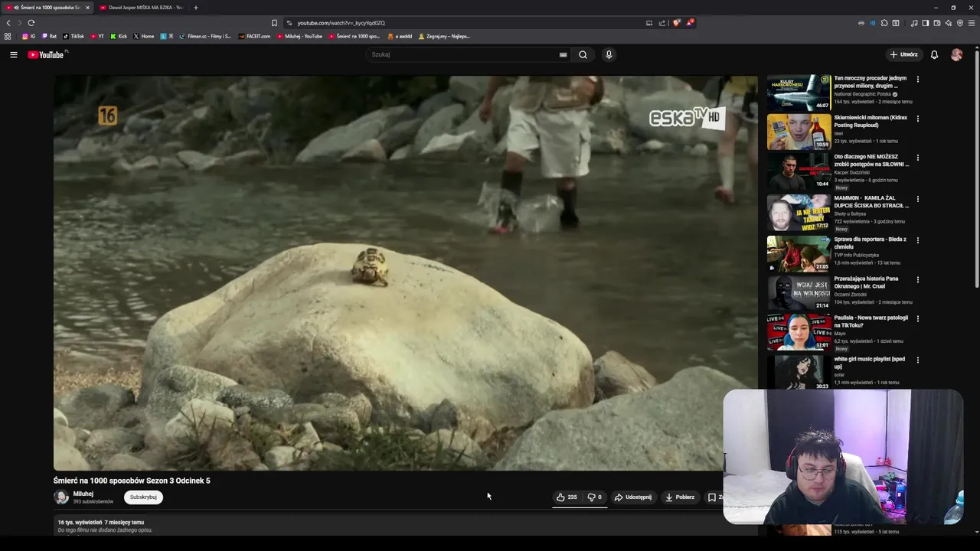Start voice search with the microphone icon
This screenshot has height=551, width=980.
click(x=609, y=54)
